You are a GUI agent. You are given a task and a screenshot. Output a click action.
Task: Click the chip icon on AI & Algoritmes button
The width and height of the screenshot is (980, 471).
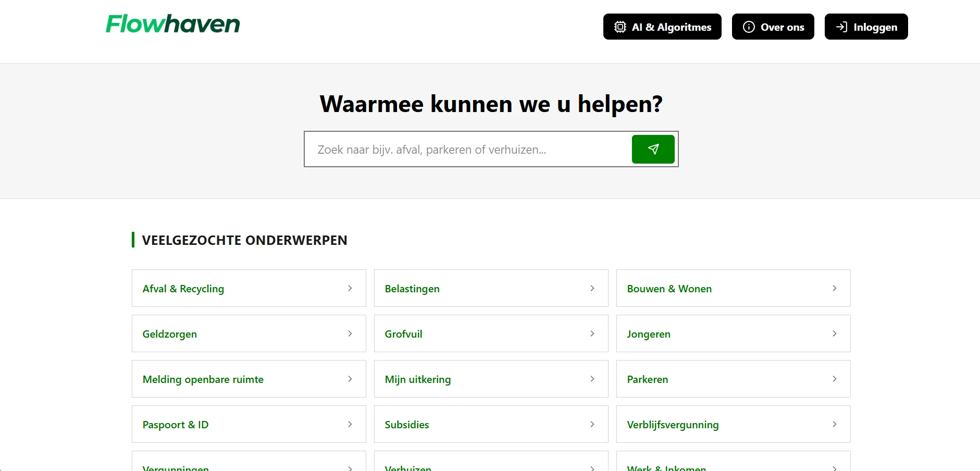pyautogui.click(x=620, y=27)
